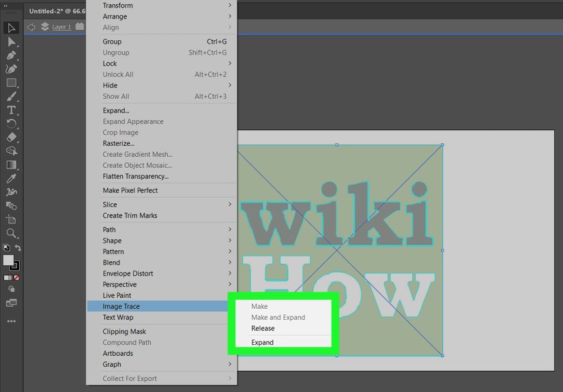The height and width of the screenshot is (392, 563).
Task: Select the Gradient tool
Action: point(12,164)
